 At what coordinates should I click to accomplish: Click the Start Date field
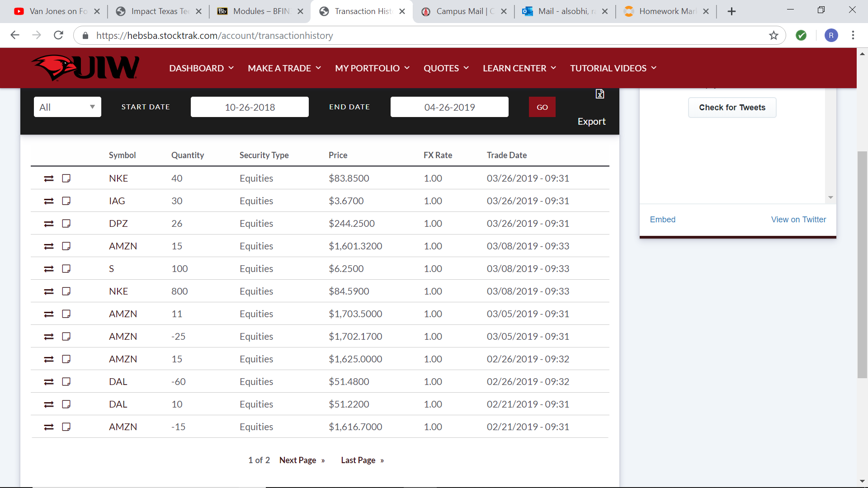click(250, 107)
